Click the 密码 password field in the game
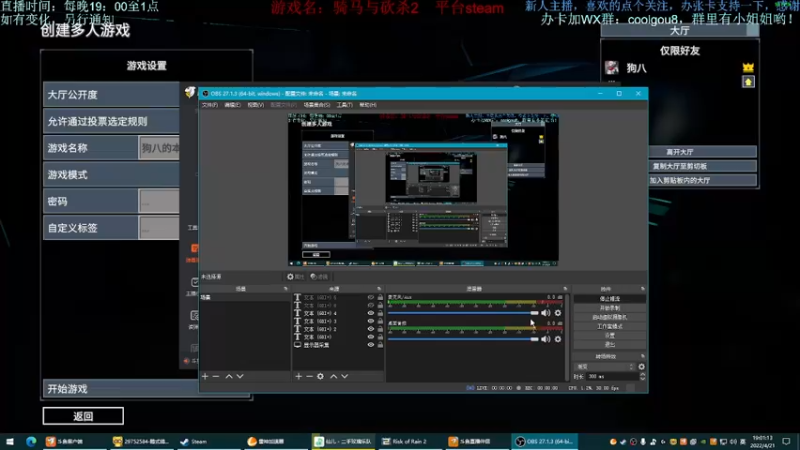The width and height of the screenshot is (800, 450). click(159, 201)
